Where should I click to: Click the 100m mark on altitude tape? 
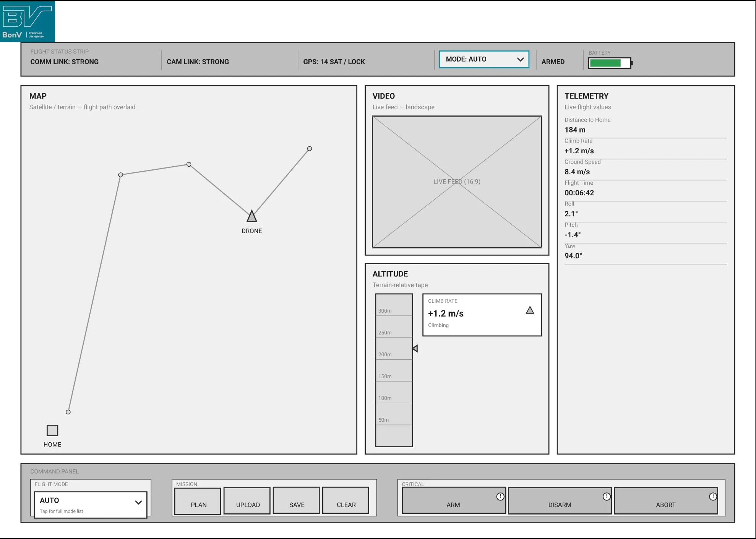(385, 398)
